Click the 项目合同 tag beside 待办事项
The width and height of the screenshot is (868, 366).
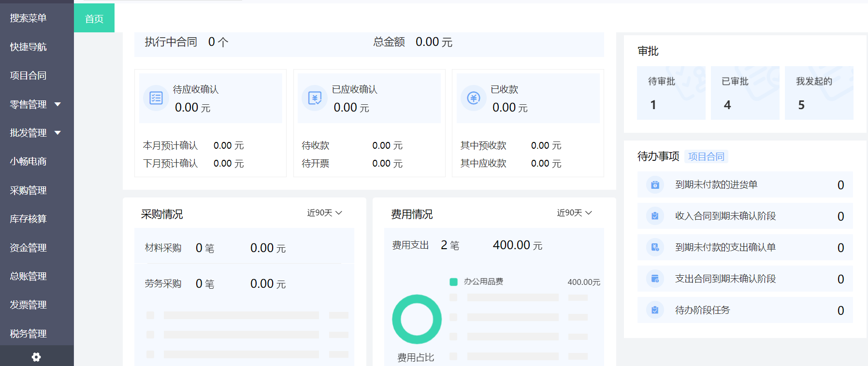coord(707,156)
